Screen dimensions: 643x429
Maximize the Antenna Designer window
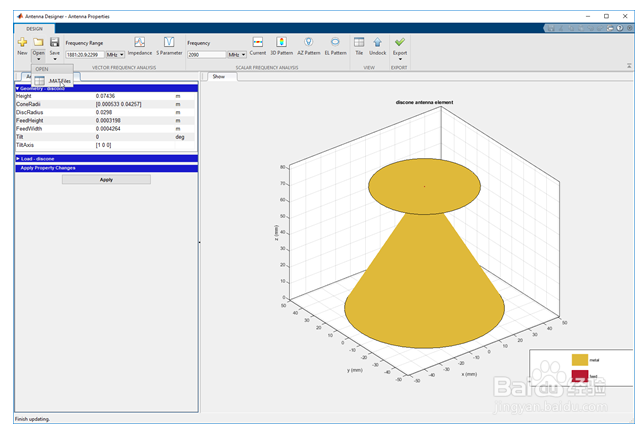coord(606,16)
